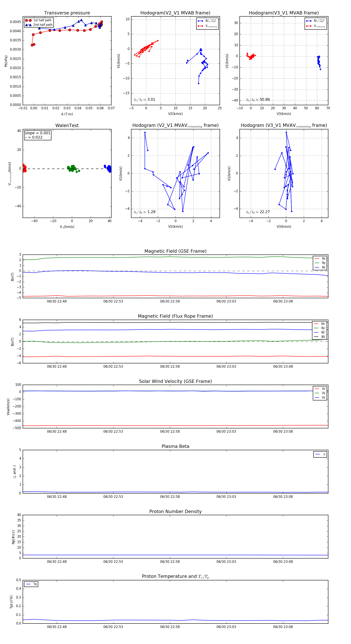Image resolution: width=351 pixels, height=644 pixels.
Task: Select the Bz legend entry in GSE magnetic field
Action: [x=320, y=267]
